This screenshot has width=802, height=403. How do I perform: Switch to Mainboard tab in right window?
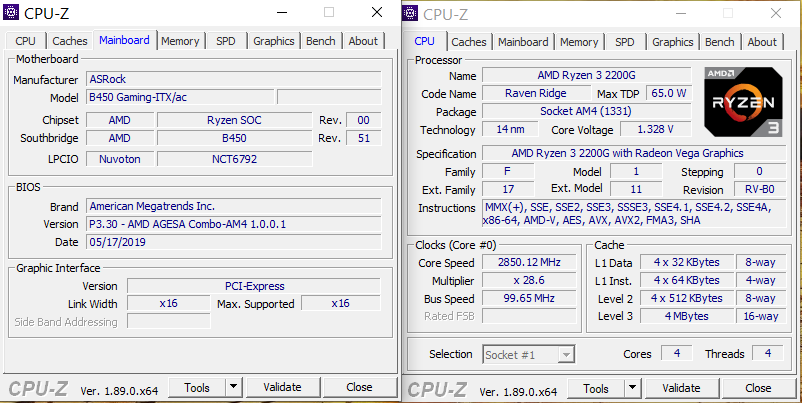(523, 42)
